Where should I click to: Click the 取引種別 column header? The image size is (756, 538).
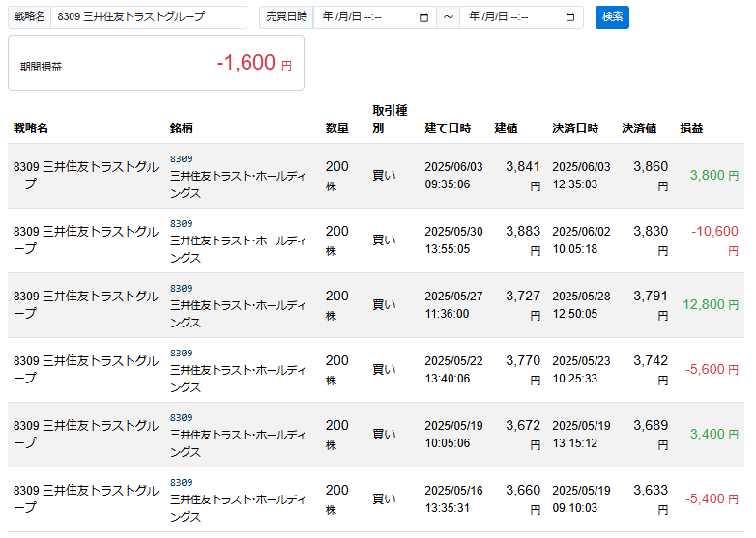point(390,120)
